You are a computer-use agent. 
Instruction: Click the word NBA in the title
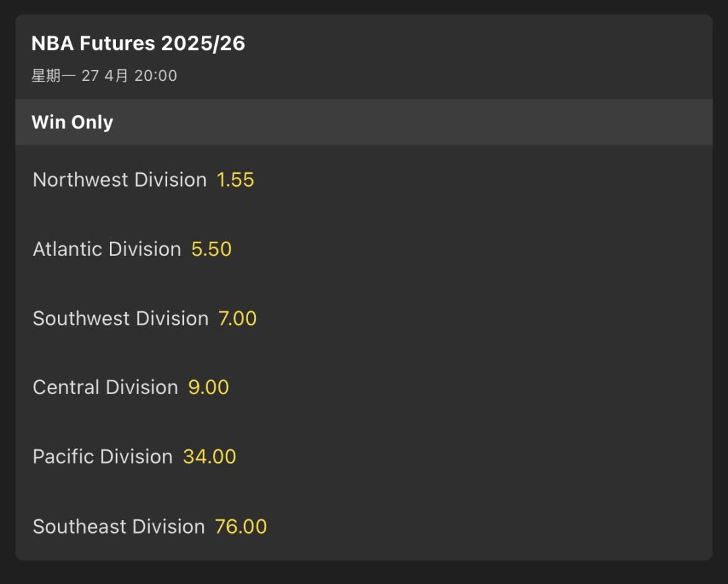click(53, 44)
